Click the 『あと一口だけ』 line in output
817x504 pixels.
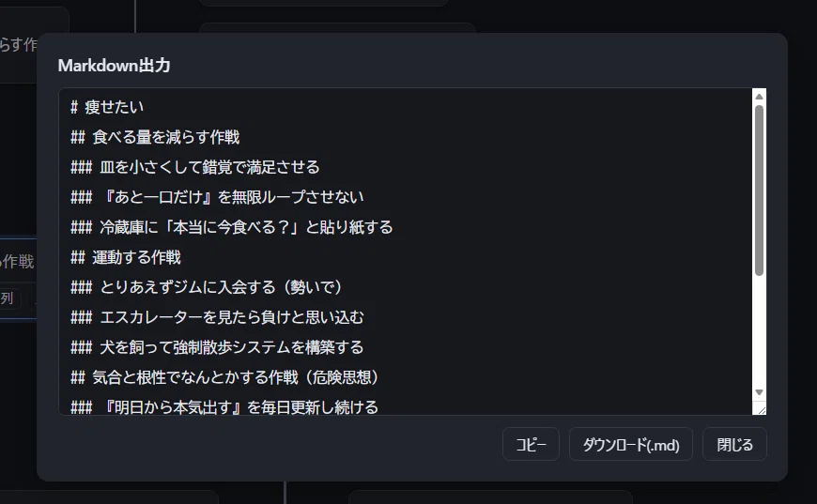[217, 197]
